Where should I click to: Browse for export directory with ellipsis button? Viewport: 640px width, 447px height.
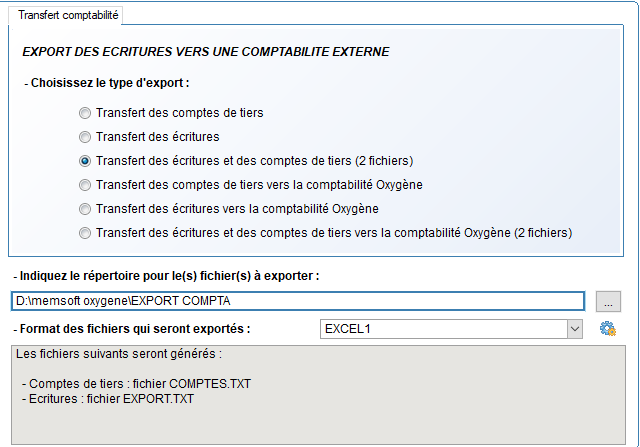(x=608, y=301)
